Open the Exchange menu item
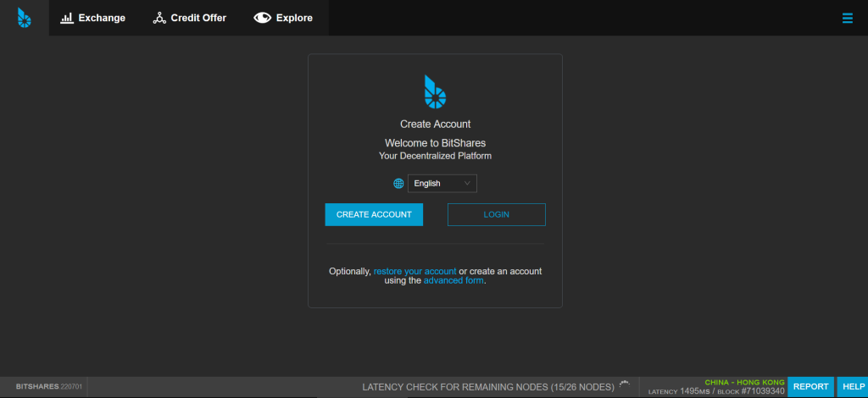The image size is (868, 398). coord(102,18)
